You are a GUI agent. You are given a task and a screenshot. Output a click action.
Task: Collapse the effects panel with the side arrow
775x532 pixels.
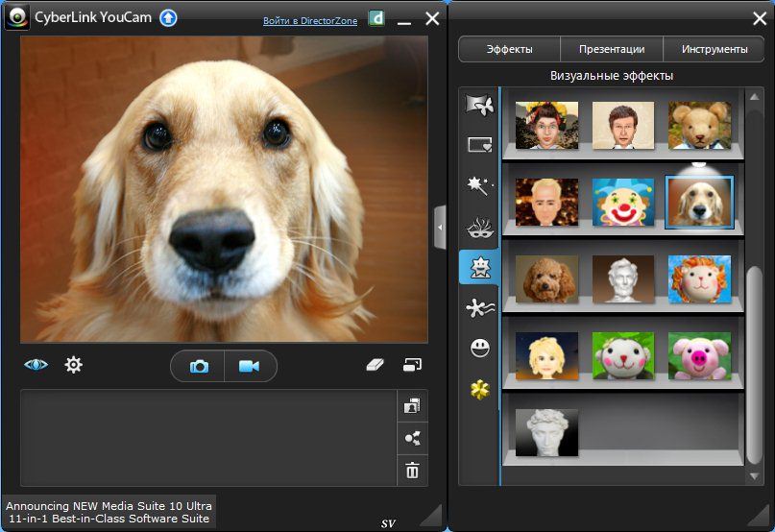point(440,228)
